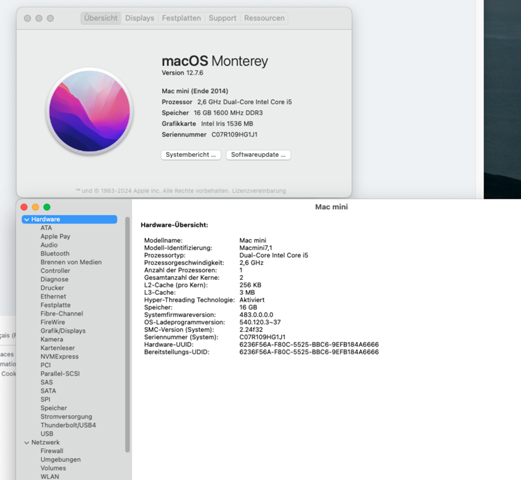
Task: Select Grafik/Displays in the sidebar
Action: (63, 331)
